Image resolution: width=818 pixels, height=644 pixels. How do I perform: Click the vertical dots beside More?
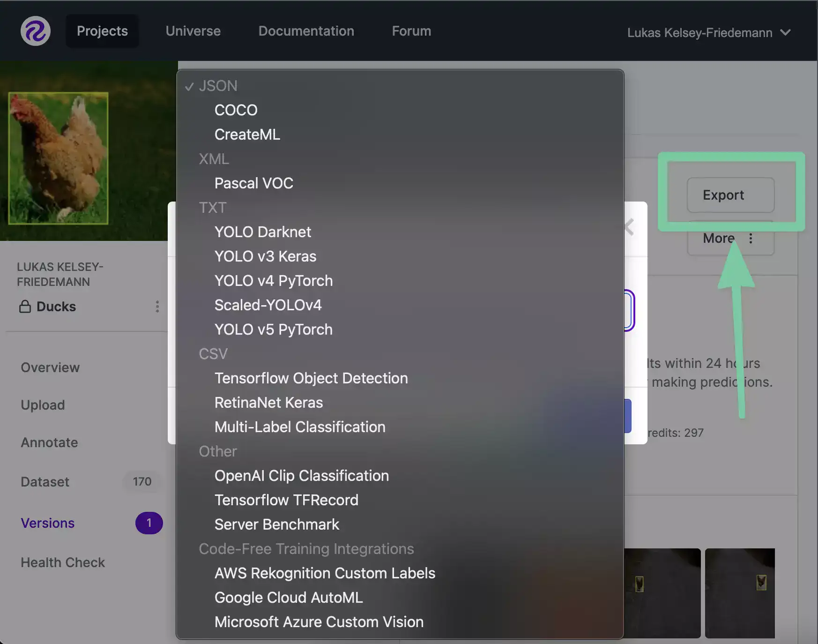751,239
